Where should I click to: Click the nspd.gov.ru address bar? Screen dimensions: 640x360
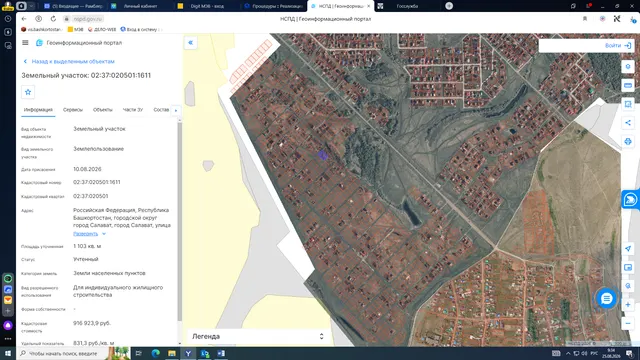click(x=88, y=19)
